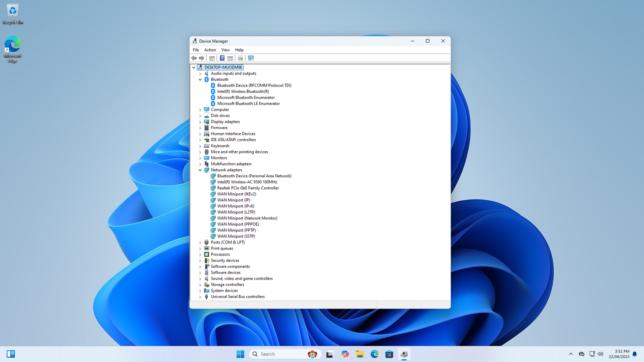This screenshot has width=644, height=362.
Task: Select WAN Miniport (PPTP)
Action: coord(236,230)
